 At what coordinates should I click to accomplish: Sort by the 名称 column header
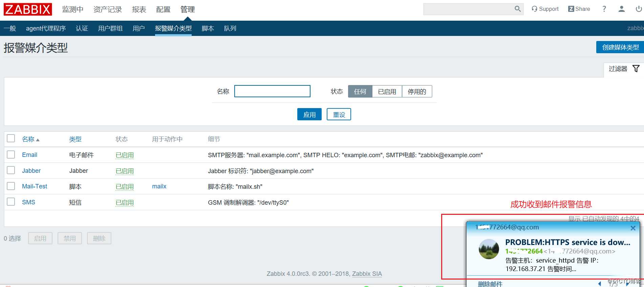pyautogui.click(x=30, y=139)
